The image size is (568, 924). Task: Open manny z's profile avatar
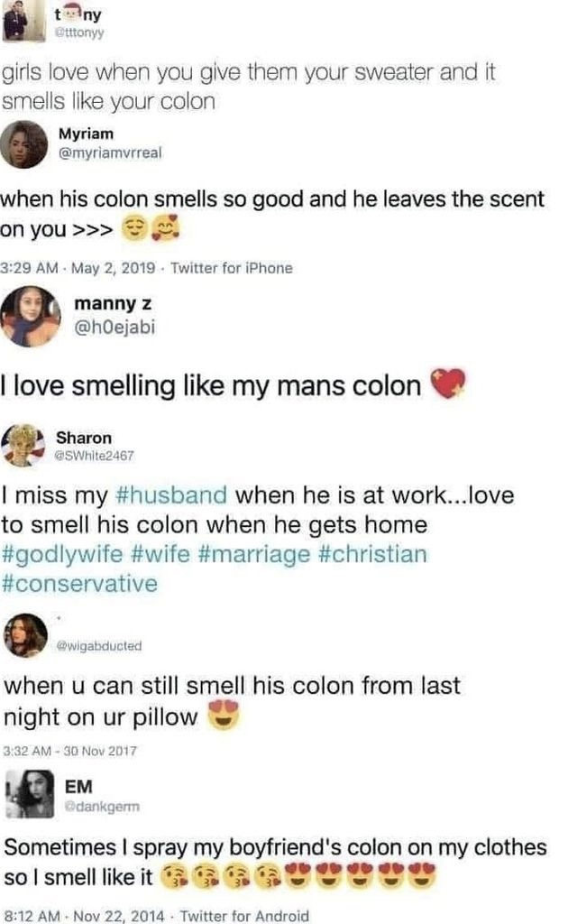[30, 317]
